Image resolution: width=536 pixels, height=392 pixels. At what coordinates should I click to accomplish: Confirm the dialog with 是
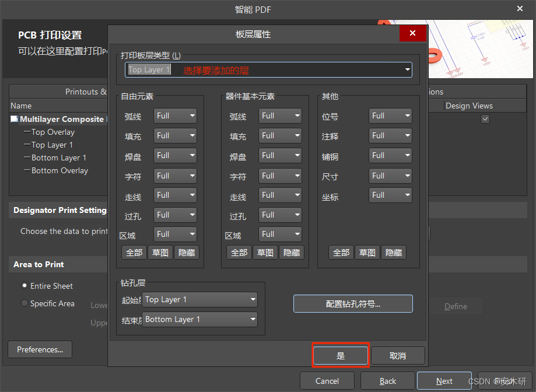[340, 355]
